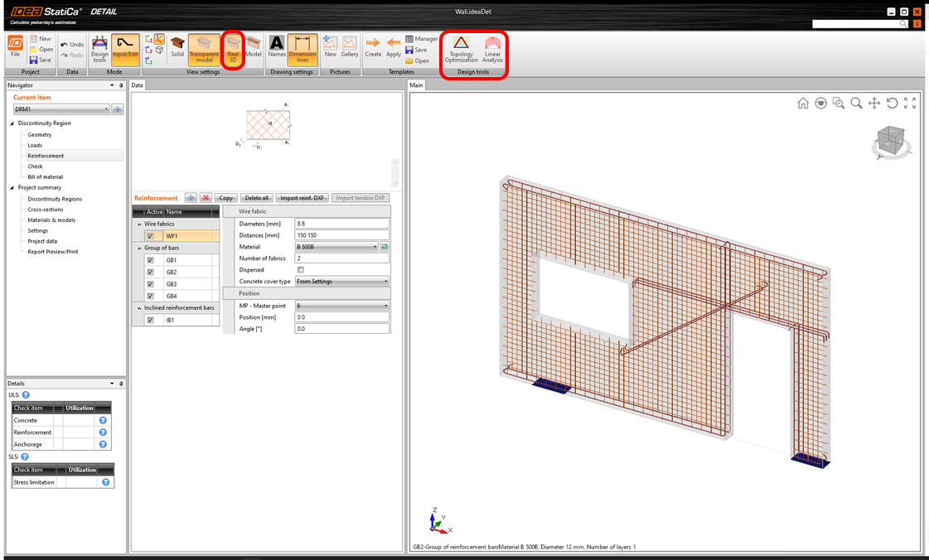Toggle the Dispersed checkbox
This screenshot has width=929, height=560.
[x=300, y=270]
